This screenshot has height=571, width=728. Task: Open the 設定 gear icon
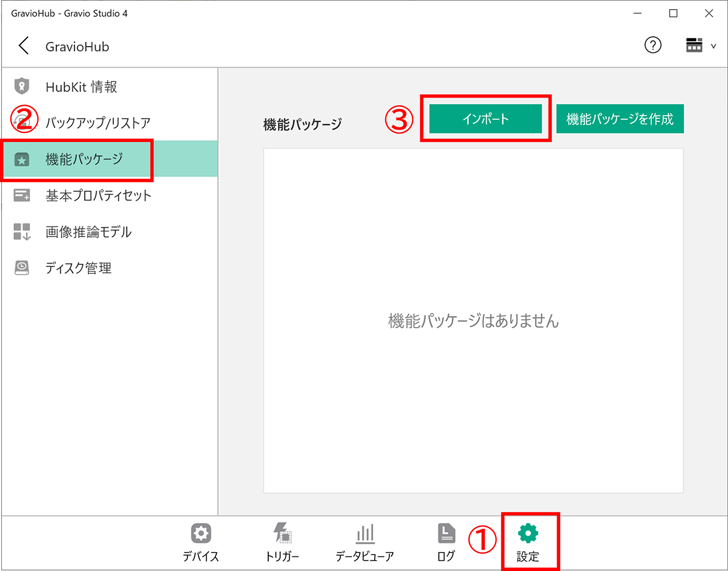click(x=528, y=533)
